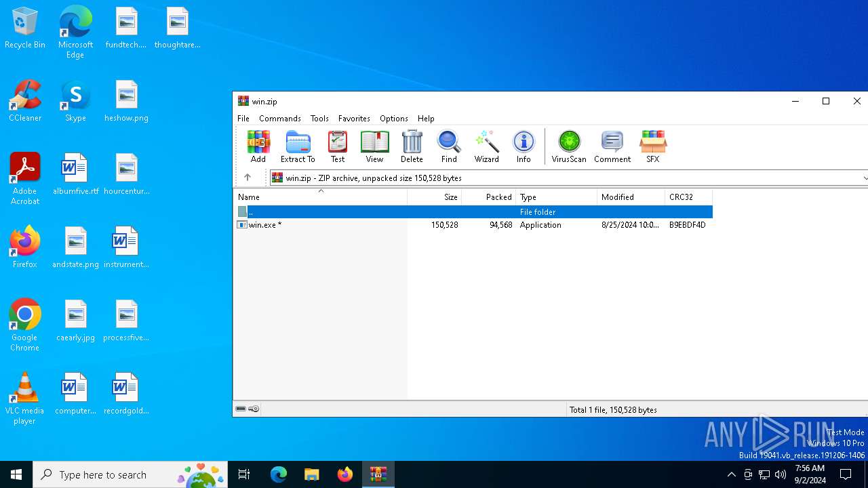Screen dimensions: 868x488
Task: Open the Tools menu
Action: click(x=319, y=118)
